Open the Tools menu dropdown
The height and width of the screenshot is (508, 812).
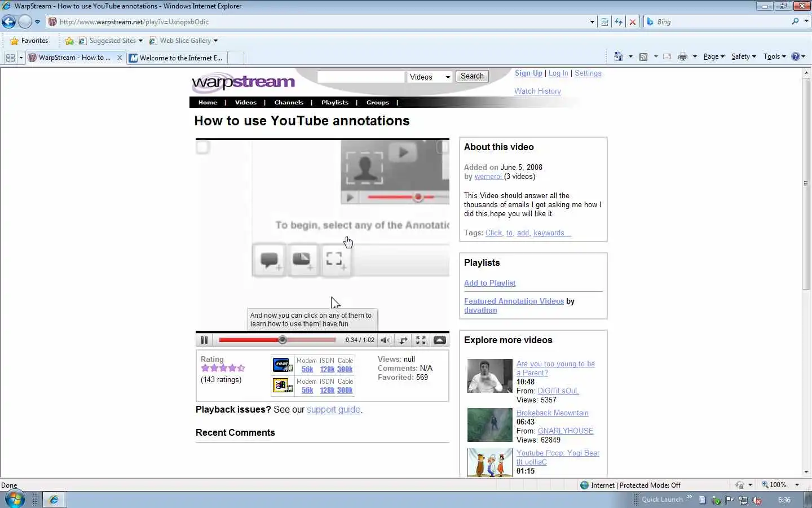pyautogui.click(x=775, y=56)
